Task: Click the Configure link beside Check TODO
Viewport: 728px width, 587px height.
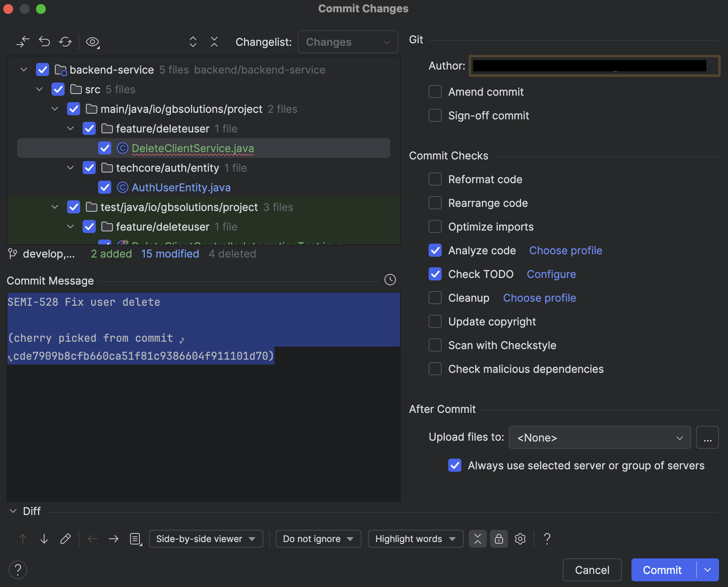Action: 551,274
